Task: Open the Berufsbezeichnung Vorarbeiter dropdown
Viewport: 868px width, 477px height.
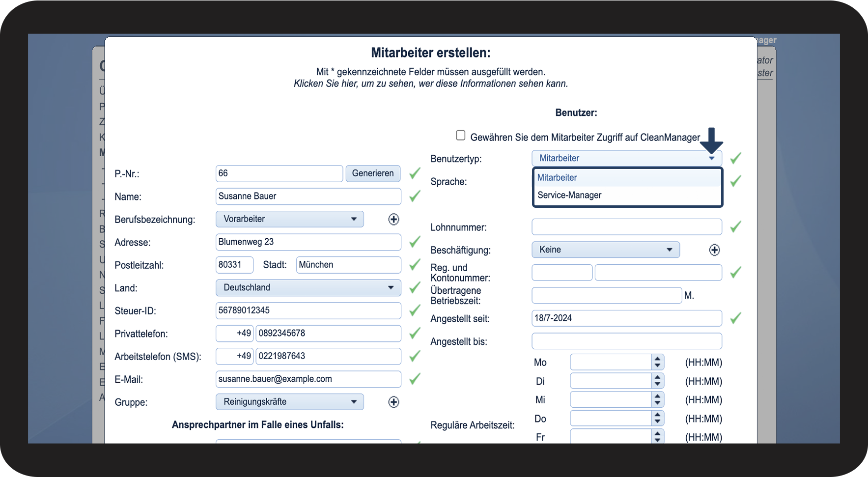Action: (289, 219)
